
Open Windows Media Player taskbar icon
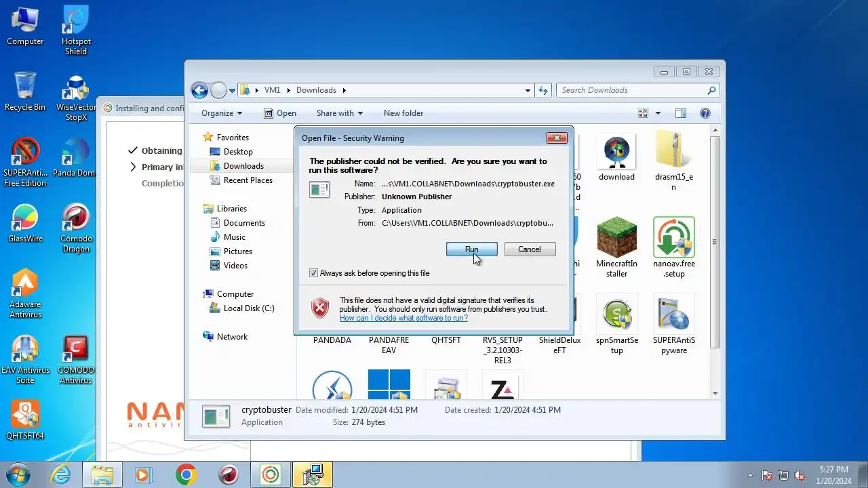pos(143,474)
